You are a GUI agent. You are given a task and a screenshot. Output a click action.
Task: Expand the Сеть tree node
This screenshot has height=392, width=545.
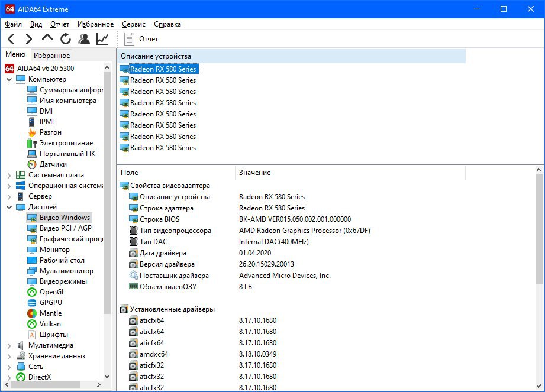pos(9,367)
